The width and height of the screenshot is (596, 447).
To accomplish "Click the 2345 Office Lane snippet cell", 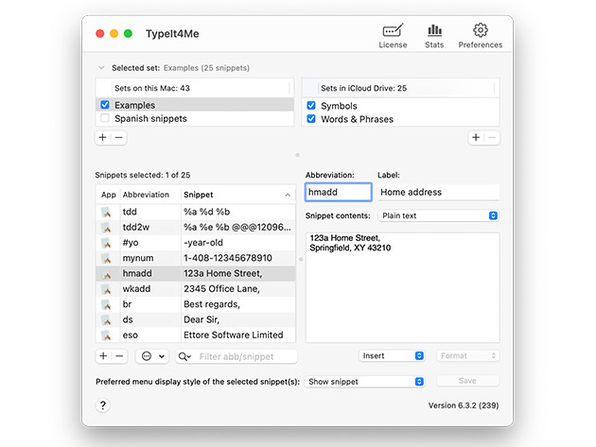I will [238, 289].
